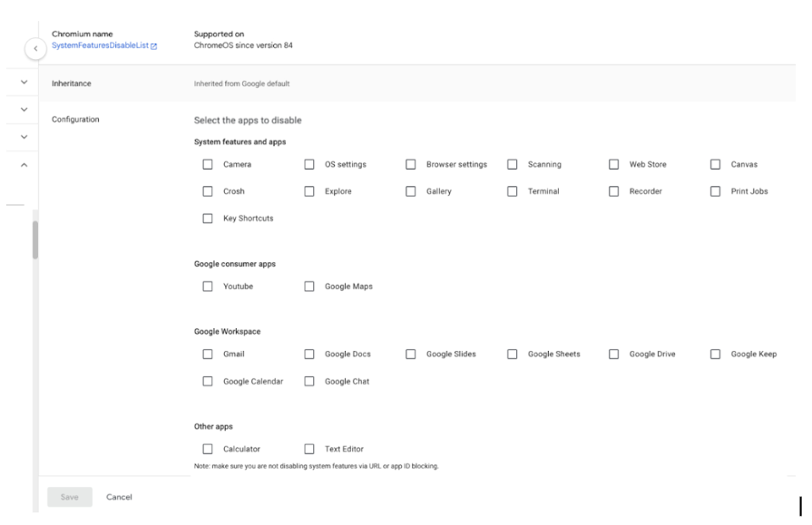This screenshot has width=812, height=525.
Task: Tick the Google Docs checkbox
Action: pos(309,355)
